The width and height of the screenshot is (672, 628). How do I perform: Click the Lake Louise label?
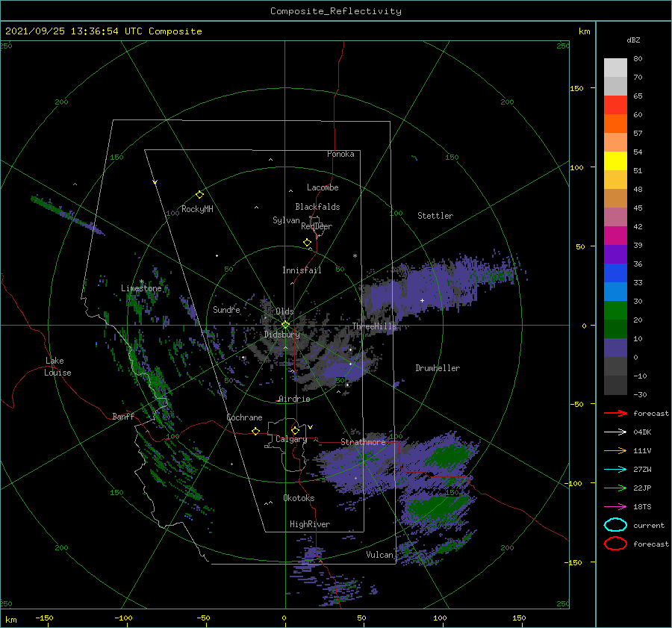[x=57, y=367]
